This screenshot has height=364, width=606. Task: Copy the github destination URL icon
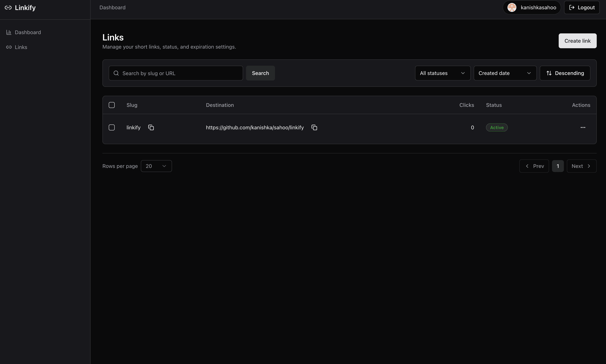click(x=314, y=127)
